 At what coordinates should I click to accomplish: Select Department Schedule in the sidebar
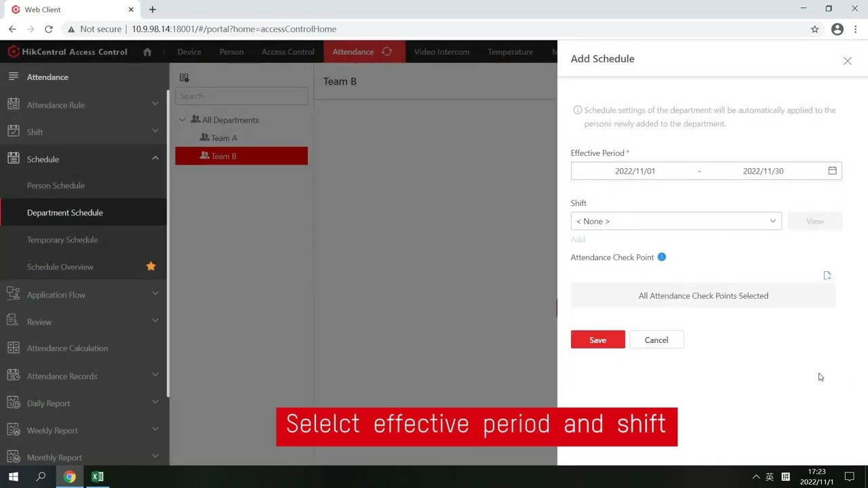pos(65,212)
